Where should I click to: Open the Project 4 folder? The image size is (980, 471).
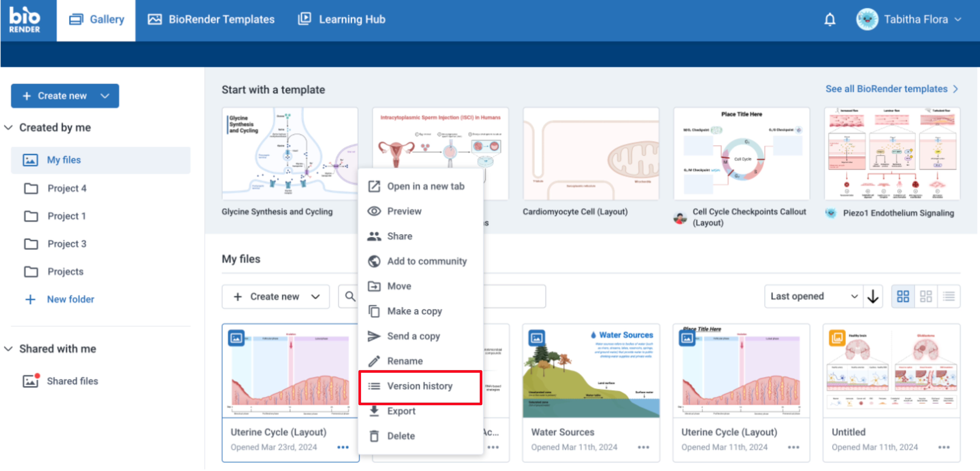(x=67, y=188)
